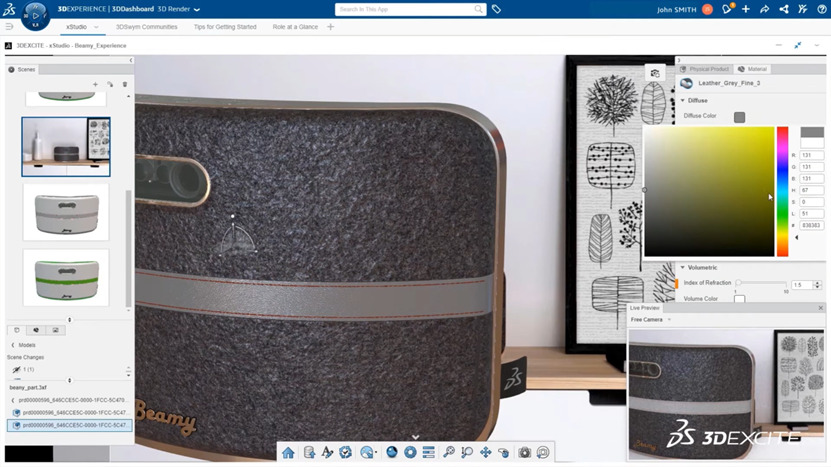Image resolution: width=831 pixels, height=467 pixels.
Task: Open the network share icon in header
Action: [783, 9]
